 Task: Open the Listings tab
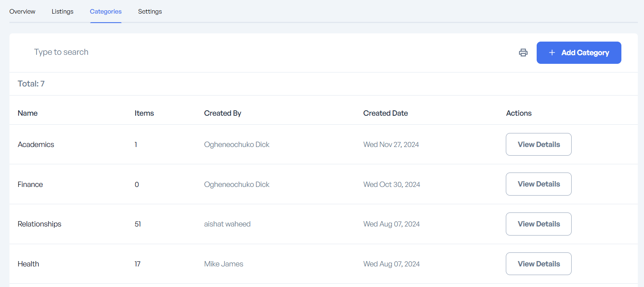click(x=63, y=12)
